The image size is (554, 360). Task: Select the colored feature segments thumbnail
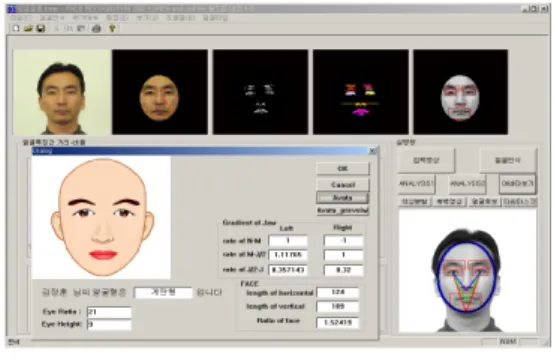coord(361,92)
